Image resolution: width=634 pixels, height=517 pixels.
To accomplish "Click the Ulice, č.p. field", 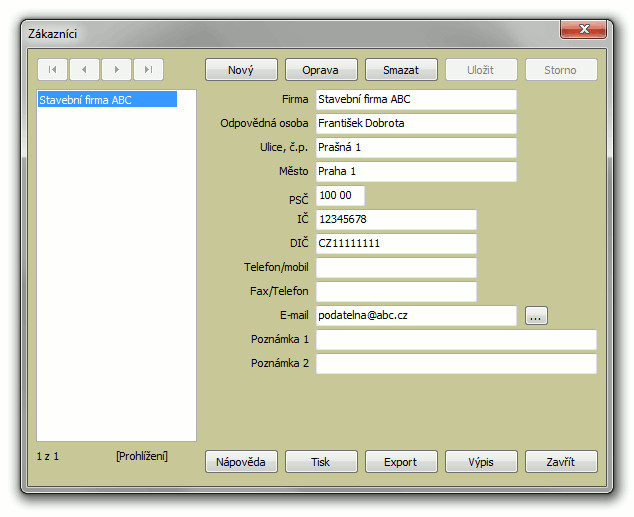I will pos(416,148).
